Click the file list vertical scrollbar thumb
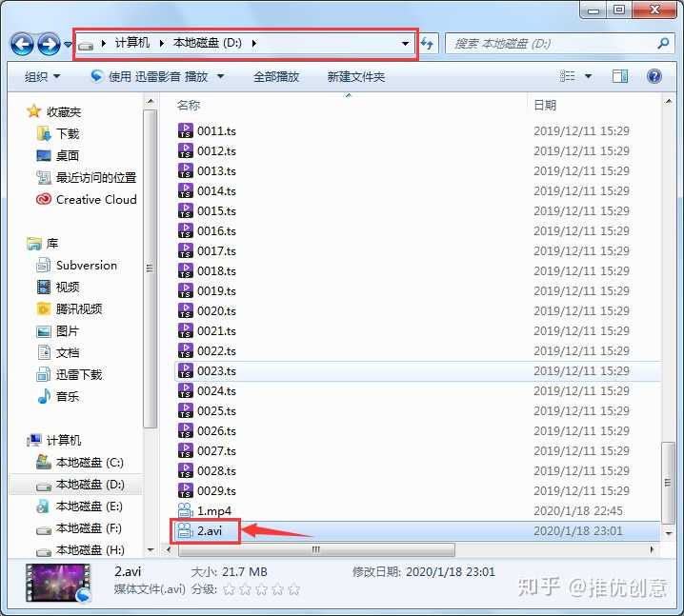The image size is (684, 616). tap(668, 483)
